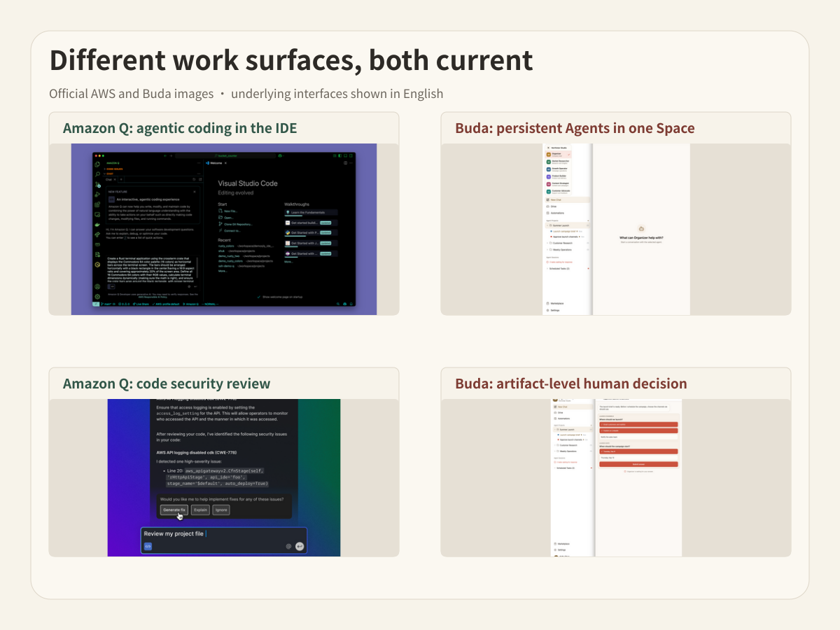Open Learn the Fundamentals walkthrough
Screen dimensions: 840x630
[311, 212]
